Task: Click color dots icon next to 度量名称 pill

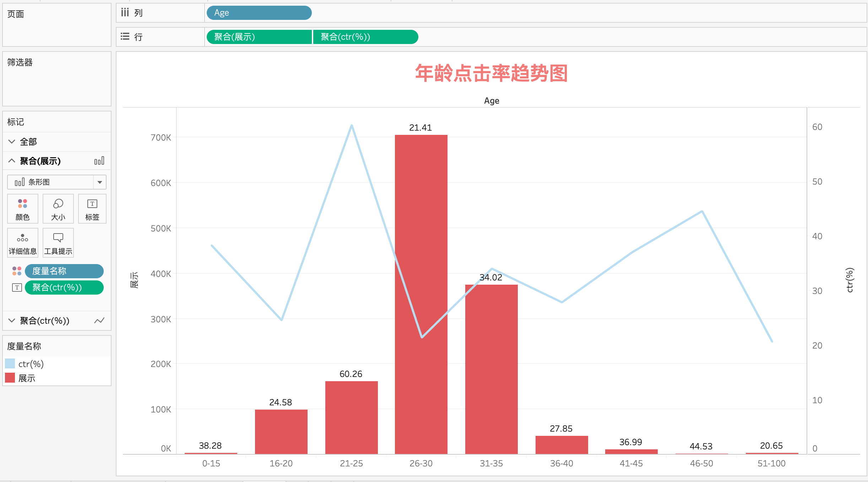Action: (17, 271)
